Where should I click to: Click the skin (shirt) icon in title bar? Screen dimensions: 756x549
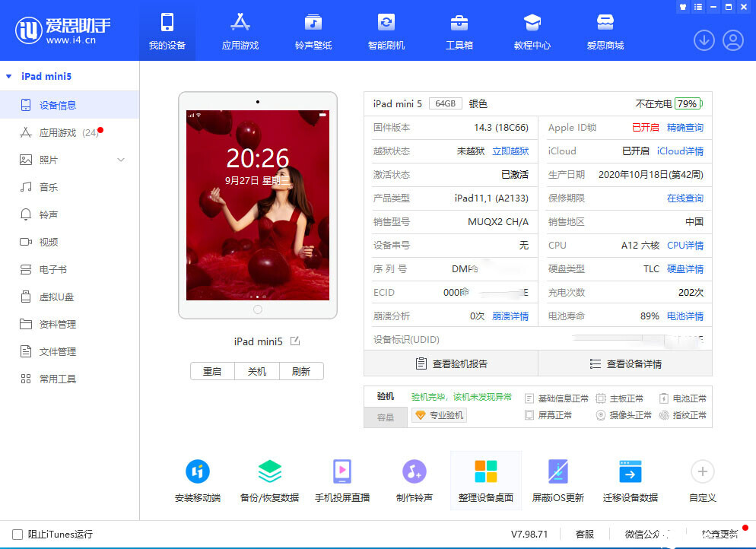[x=683, y=7]
